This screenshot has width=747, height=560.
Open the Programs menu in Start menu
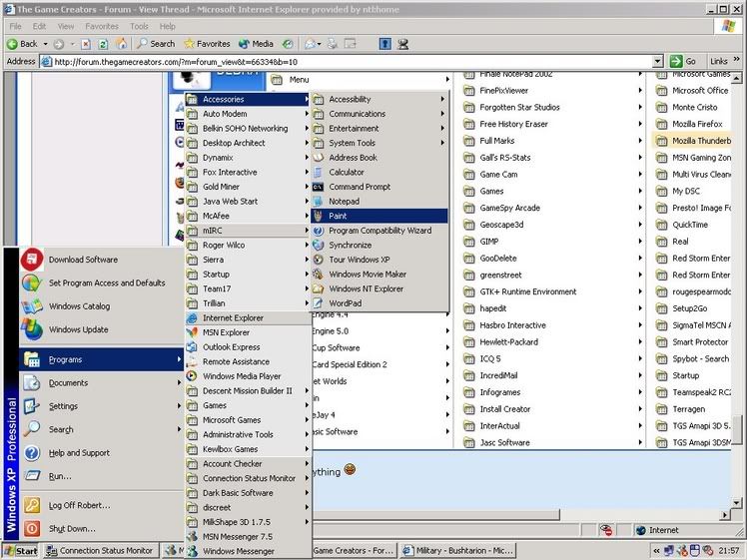(102, 359)
